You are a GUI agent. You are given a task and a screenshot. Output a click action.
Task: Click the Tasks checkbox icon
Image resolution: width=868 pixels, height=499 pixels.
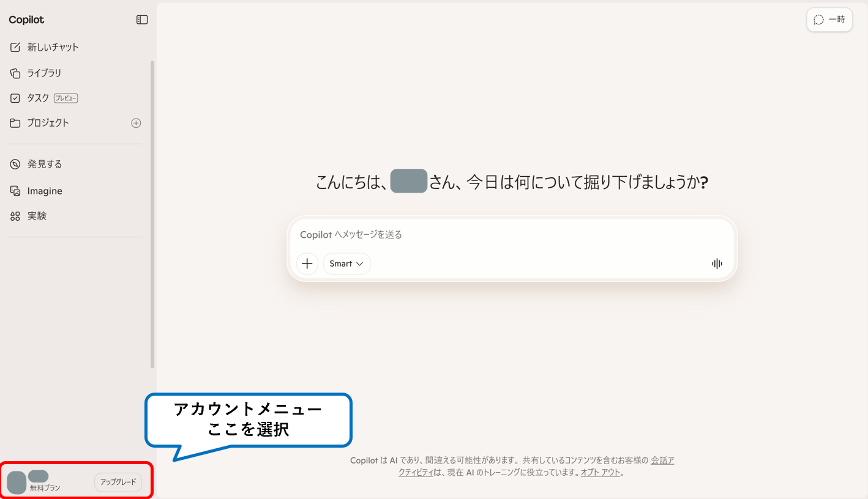click(15, 98)
